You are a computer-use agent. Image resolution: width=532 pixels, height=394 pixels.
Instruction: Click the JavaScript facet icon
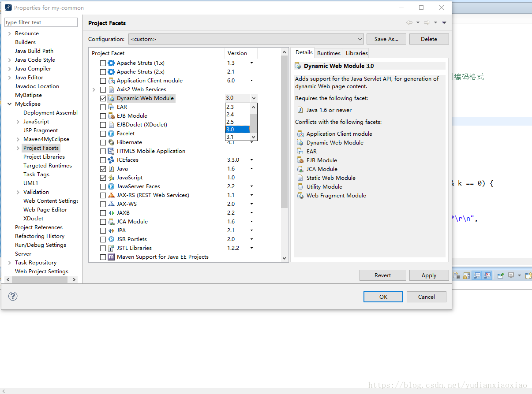111,178
